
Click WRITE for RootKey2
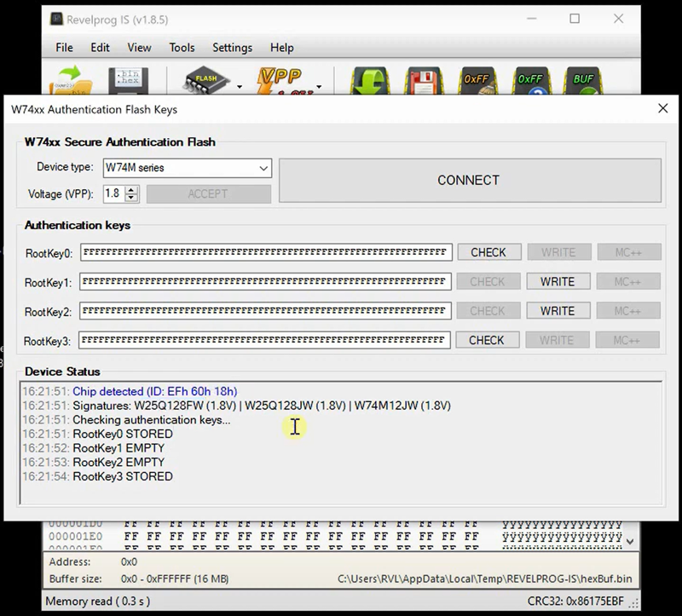tap(558, 311)
